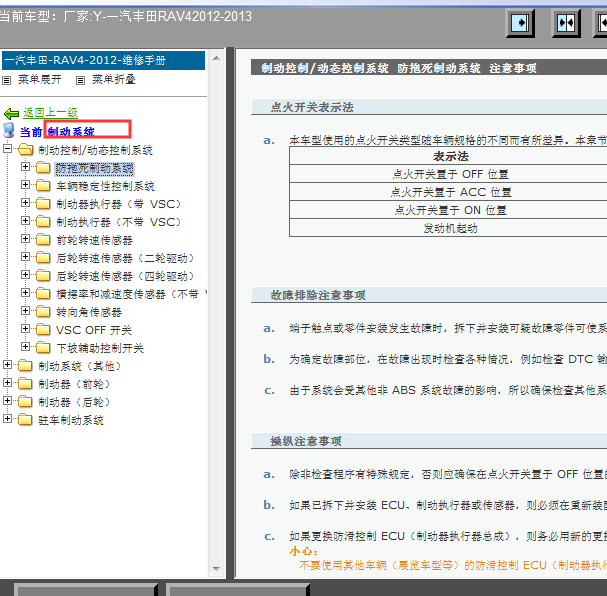The image size is (607, 596).
Task: Expand the 制动器（前轮） node
Action: coord(7,383)
